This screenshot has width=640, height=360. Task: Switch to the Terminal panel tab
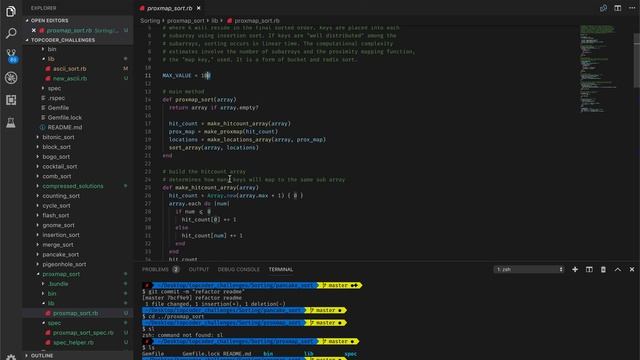pyautogui.click(x=281, y=269)
